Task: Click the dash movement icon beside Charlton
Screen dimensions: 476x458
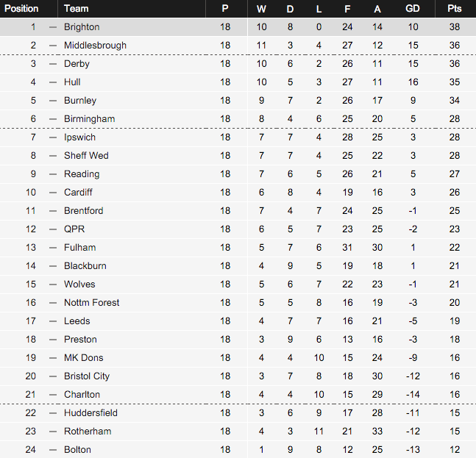Action: [53, 395]
